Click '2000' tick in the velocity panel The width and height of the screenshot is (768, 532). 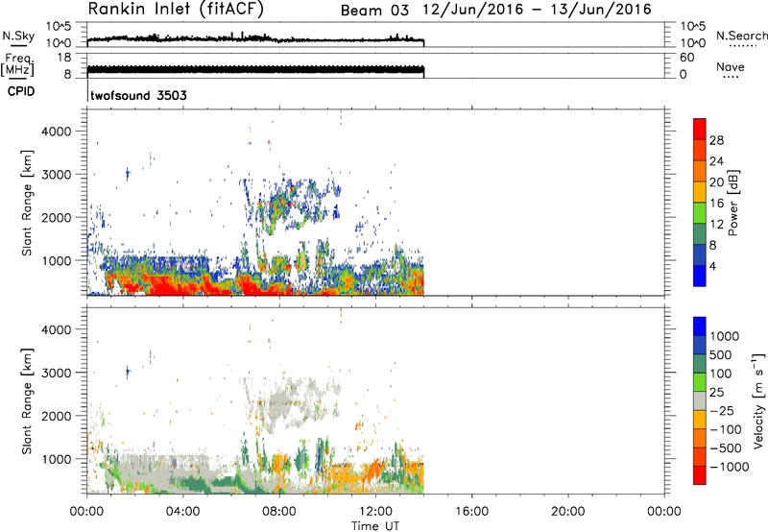tap(57, 416)
